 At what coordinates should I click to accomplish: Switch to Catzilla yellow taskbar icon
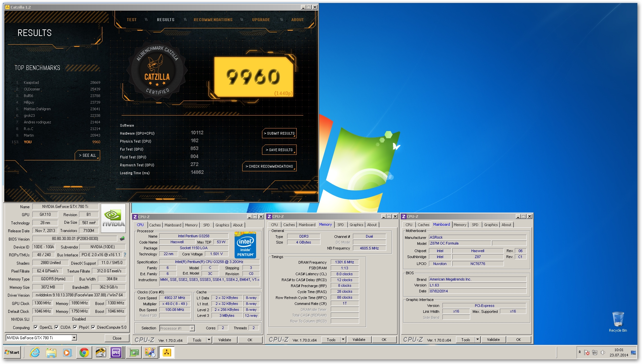pos(167,352)
